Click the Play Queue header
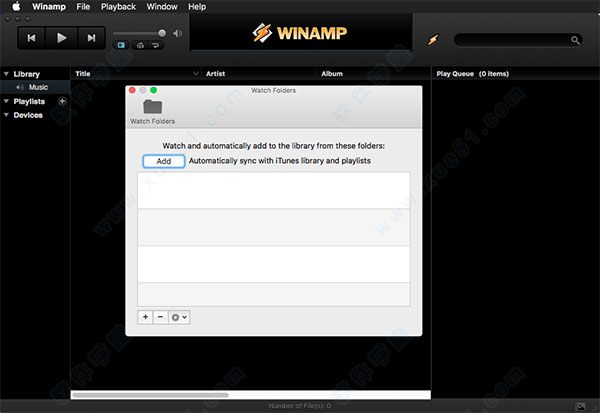The width and height of the screenshot is (600, 413). coord(473,73)
